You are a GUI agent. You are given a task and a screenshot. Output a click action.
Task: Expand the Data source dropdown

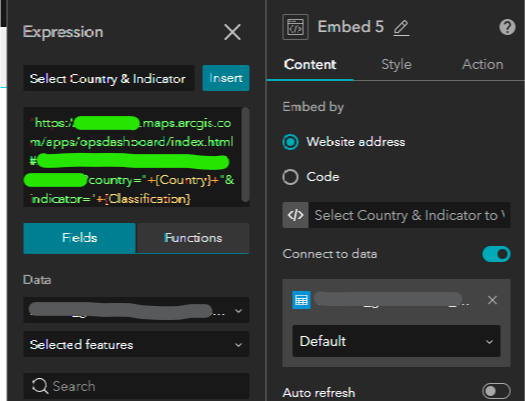point(136,310)
